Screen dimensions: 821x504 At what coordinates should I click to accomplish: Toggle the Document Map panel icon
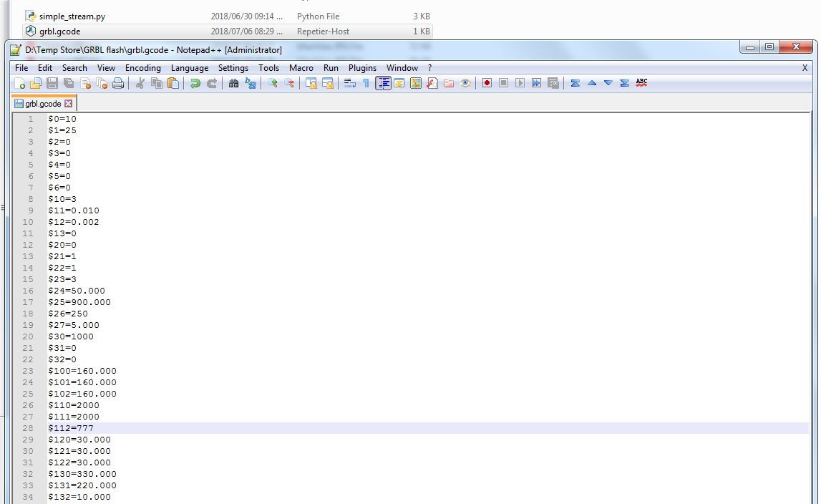[x=414, y=83]
